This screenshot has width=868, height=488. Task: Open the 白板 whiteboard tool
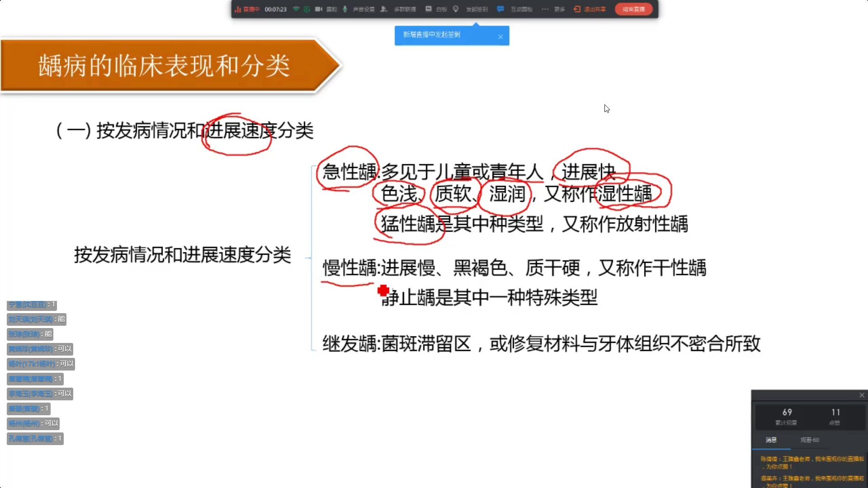point(436,9)
